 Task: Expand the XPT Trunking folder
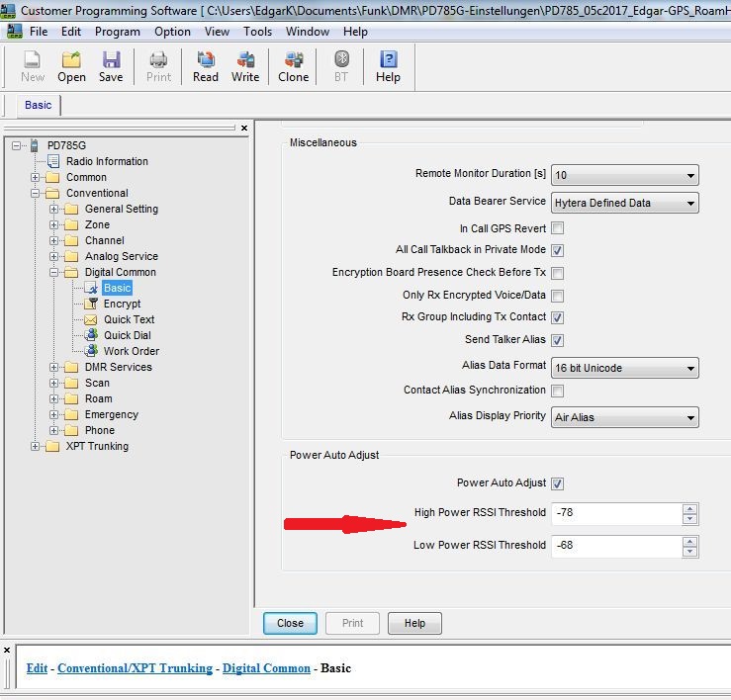tap(35, 447)
